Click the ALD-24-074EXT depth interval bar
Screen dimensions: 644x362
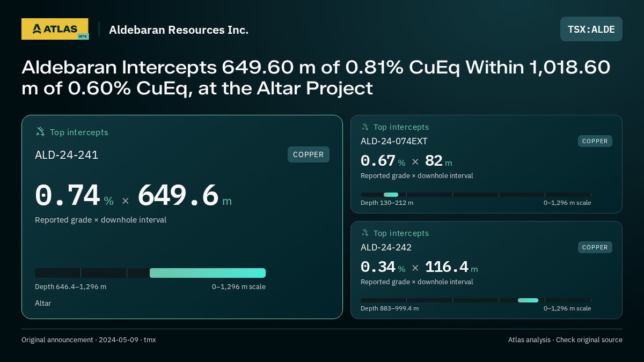click(475, 195)
